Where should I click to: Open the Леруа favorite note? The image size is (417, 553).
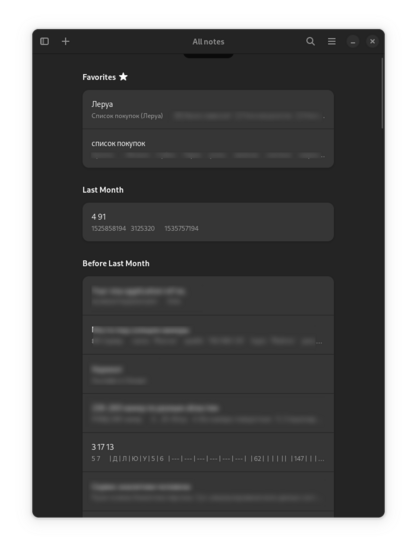tap(208, 109)
